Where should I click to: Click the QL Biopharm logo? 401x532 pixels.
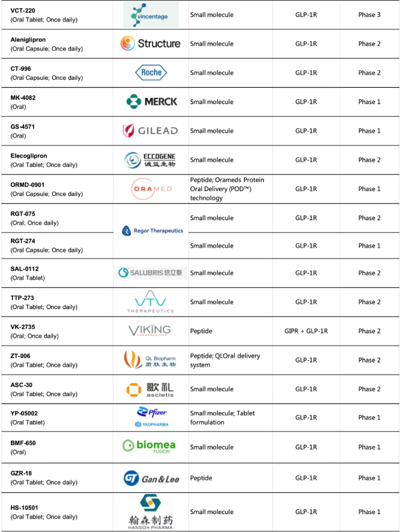point(150,360)
